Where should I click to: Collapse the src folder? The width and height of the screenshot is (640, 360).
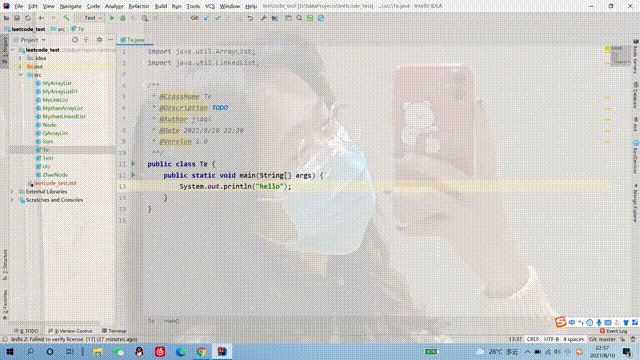(20, 75)
